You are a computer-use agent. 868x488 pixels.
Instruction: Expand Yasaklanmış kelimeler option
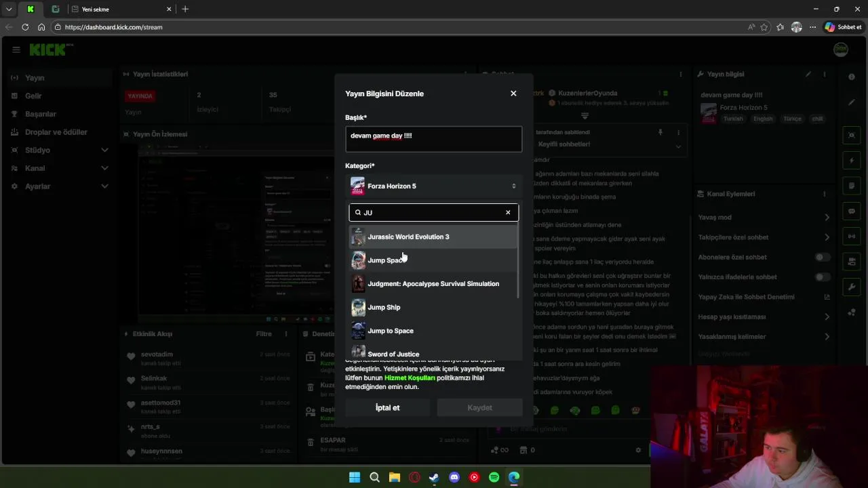[x=827, y=336]
